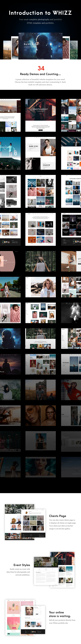Image resolution: width=81 pixels, height=644 pixels.
Task: Open the woman in floral dress demo
Action: [10, 287]
